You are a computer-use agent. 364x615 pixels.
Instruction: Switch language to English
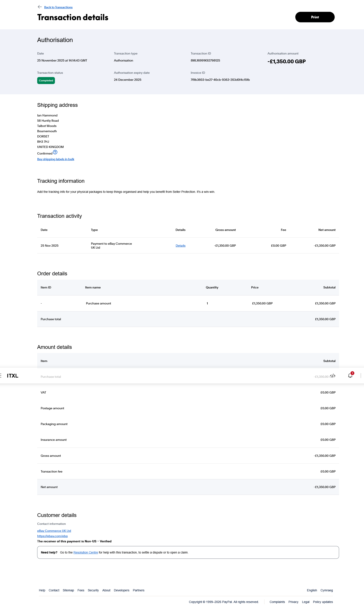tap(312, 590)
